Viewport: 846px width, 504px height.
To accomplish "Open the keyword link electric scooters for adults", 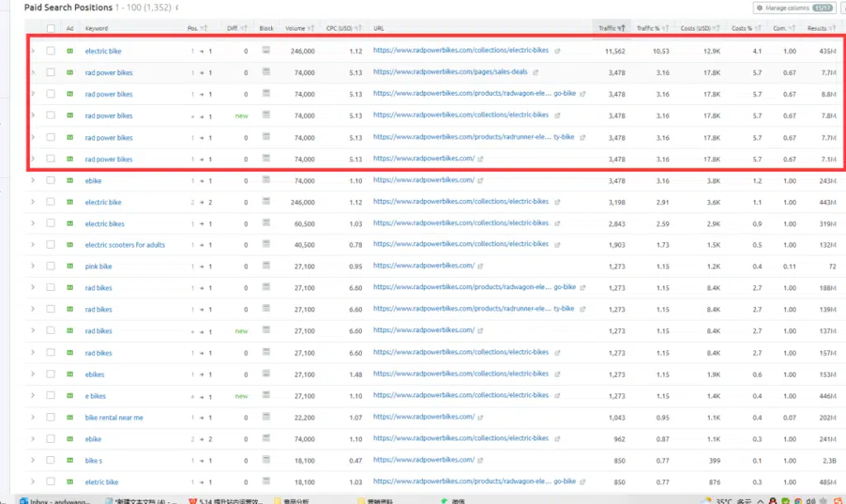I will 125,245.
